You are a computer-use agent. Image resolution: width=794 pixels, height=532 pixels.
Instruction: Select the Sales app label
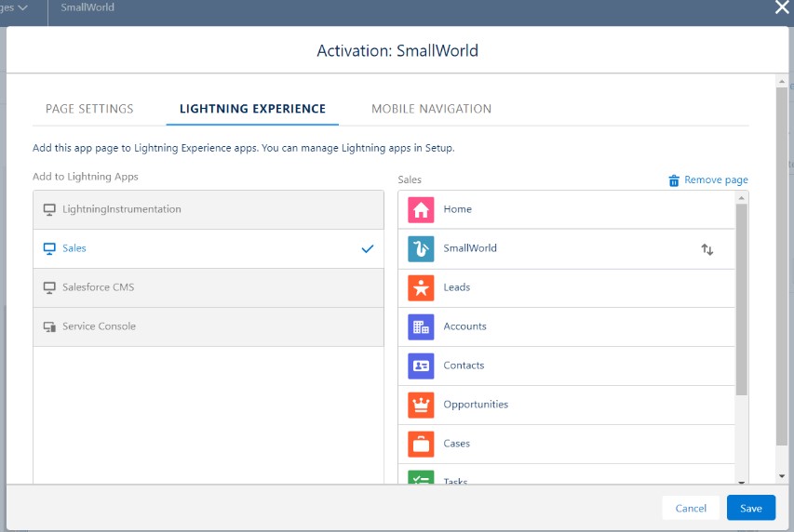pos(74,248)
